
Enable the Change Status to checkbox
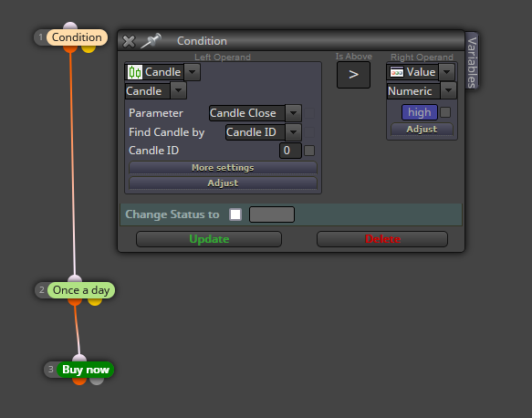click(235, 214)
